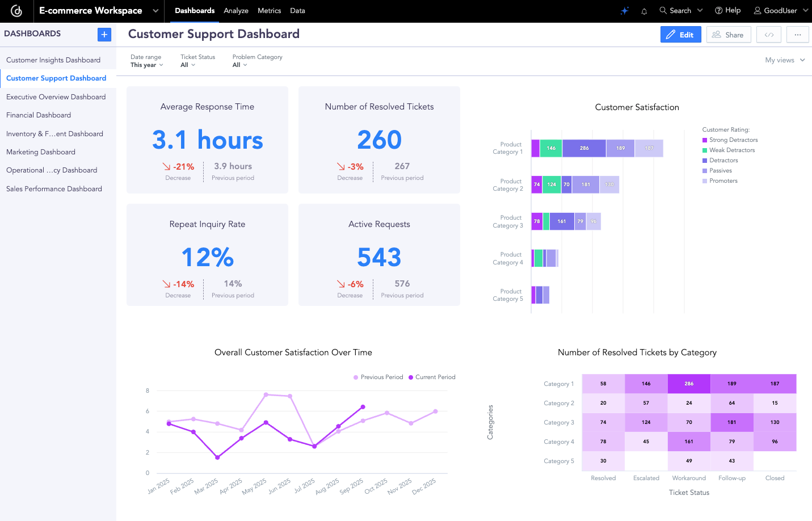Click the AI sparkle icon in top bar
Screen dimensions: 812x521
624,10
